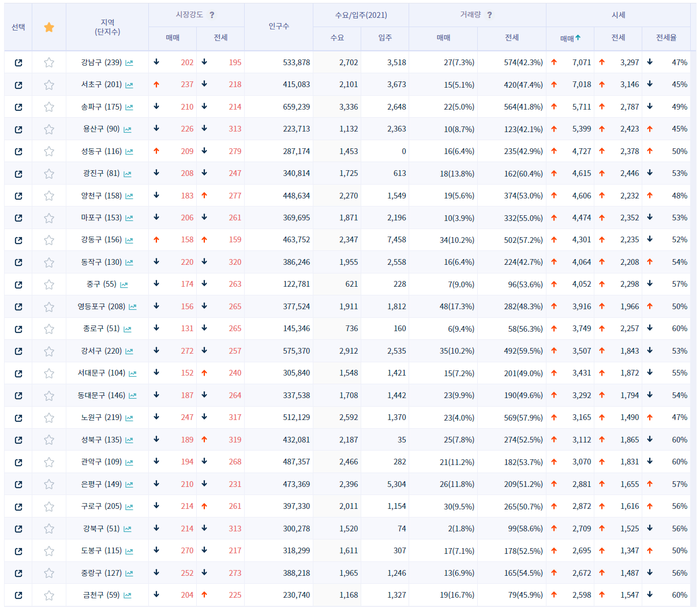Toggle favorite star for 강서구
This screenshot has height=611, width=700.
[49, 351]
